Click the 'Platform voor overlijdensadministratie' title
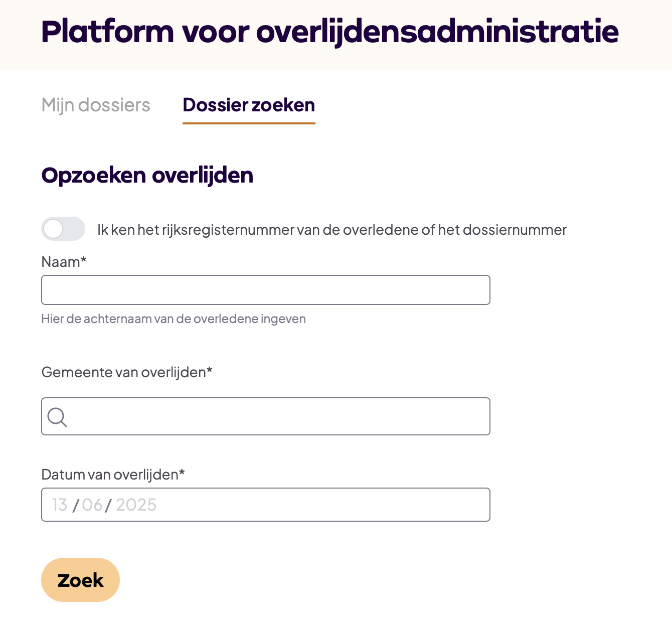The width and height of the screenshot is (672, 621). pyautogui.click(x=329, y=32)
